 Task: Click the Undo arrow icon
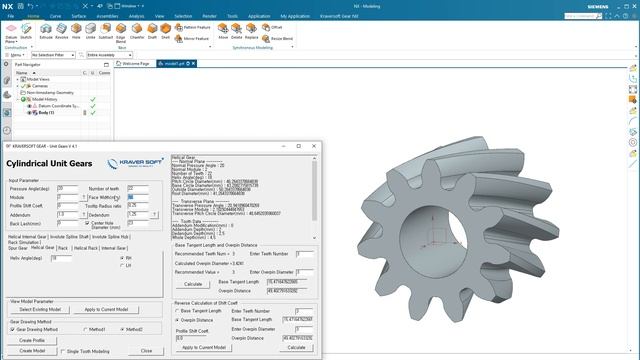(31, 6)
